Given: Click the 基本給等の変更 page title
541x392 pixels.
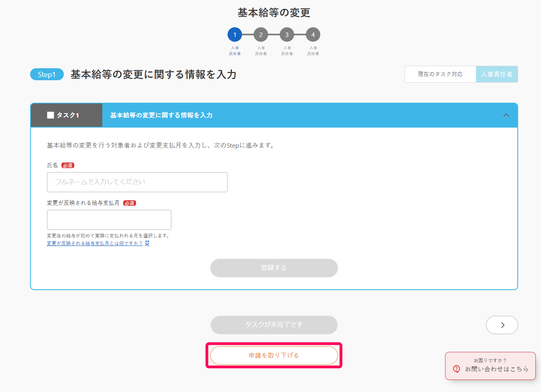Looking at the screenshot, I should 274,12.
